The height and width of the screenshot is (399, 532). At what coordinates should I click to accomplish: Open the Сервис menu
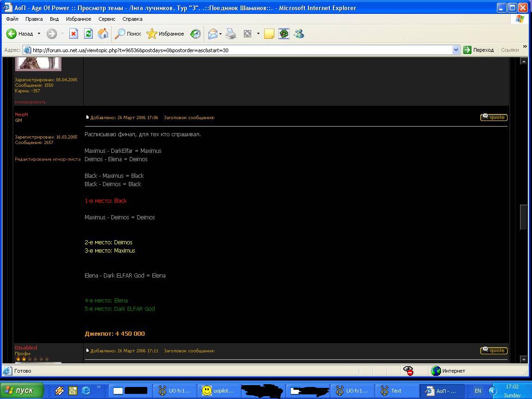107,19
